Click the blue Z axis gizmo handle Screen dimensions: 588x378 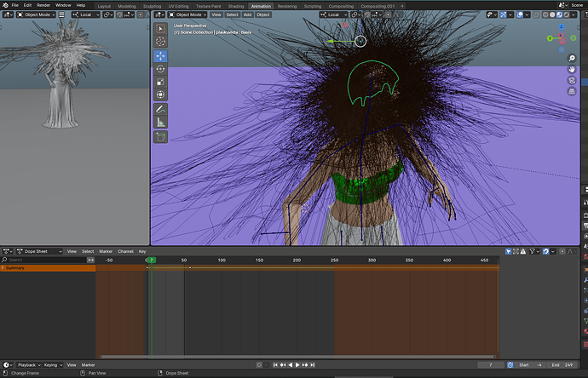pyautogui.click(x=562, y=27)
